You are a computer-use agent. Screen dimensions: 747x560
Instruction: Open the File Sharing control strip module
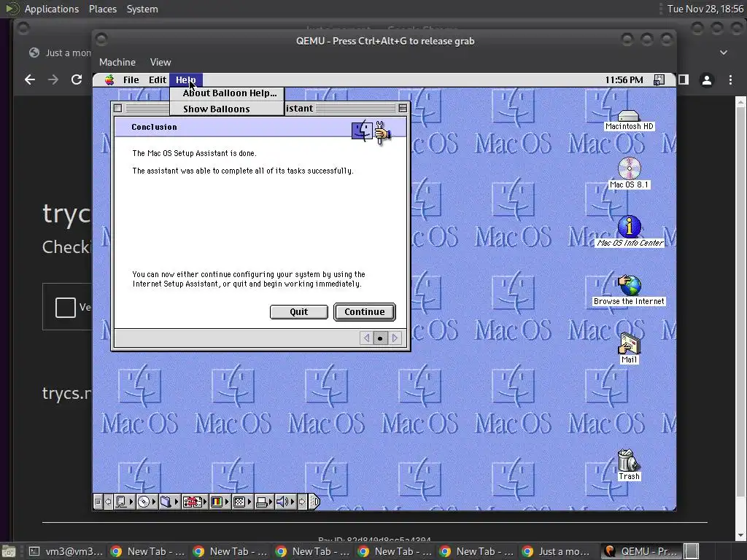[x=169, y=502]
